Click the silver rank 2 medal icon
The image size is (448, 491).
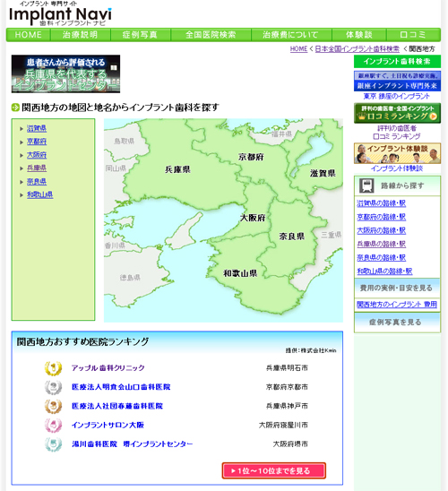53,387
